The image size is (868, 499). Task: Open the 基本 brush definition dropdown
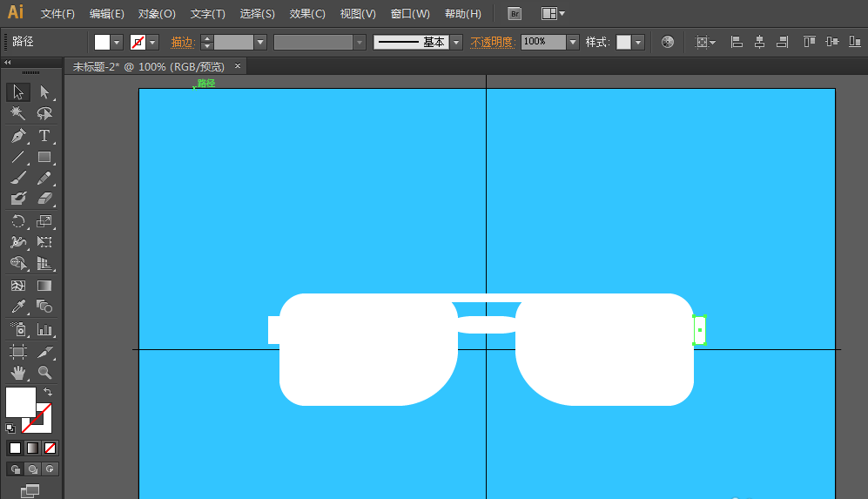coord(456,42)
